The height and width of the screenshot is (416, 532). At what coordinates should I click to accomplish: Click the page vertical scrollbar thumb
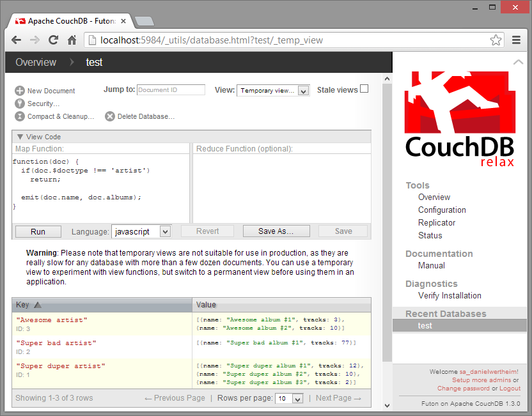(387, 223)
